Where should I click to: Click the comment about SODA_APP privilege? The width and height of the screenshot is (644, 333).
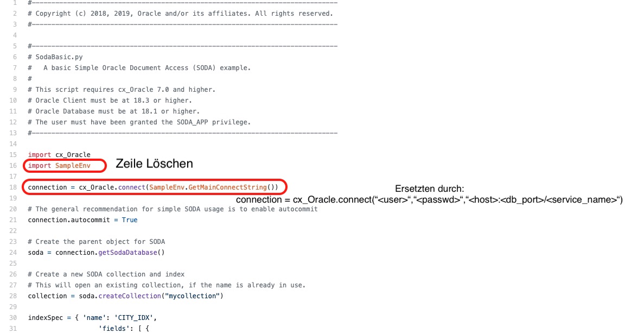point(139,122)
